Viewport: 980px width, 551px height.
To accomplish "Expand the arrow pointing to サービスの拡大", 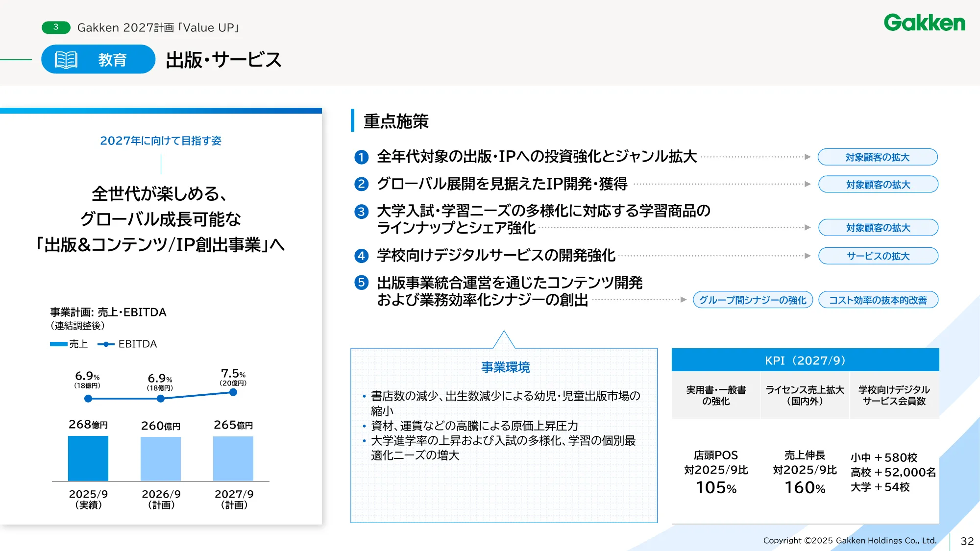I will pos(808,255).
